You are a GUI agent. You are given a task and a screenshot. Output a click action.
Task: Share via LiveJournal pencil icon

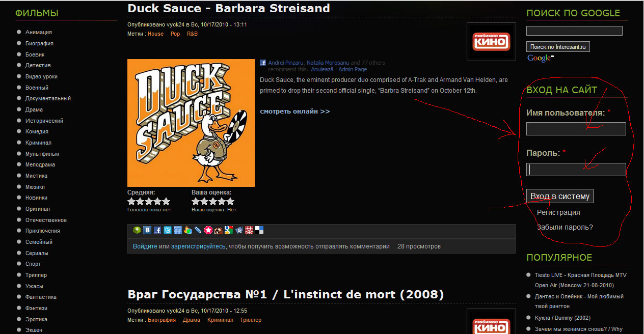[198, 230]
